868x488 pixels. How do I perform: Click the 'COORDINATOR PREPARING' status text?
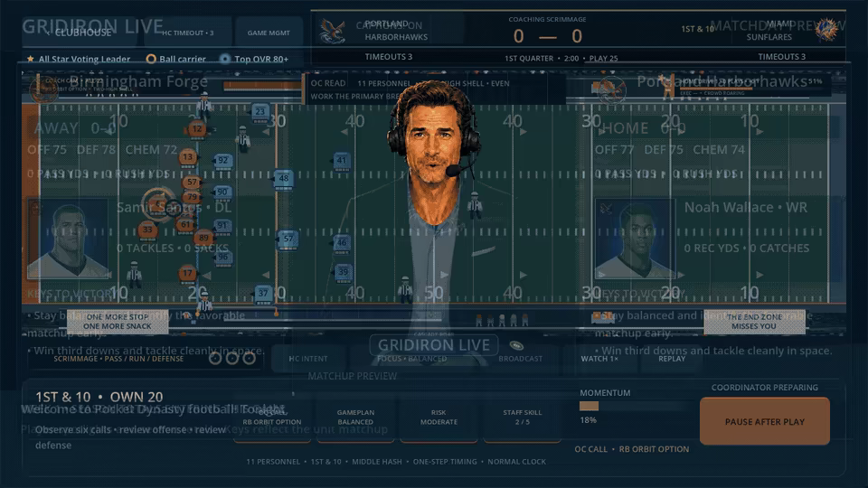click(765, 388)
